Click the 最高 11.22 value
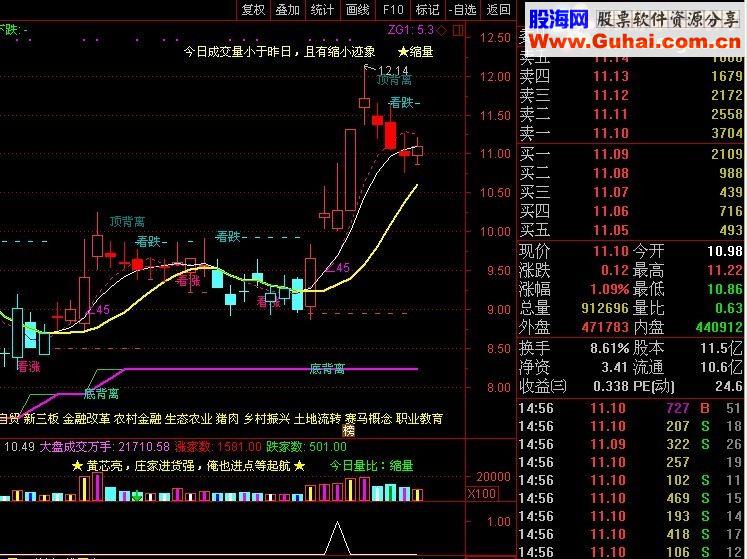The image size is (747, 559). [725, 270]
